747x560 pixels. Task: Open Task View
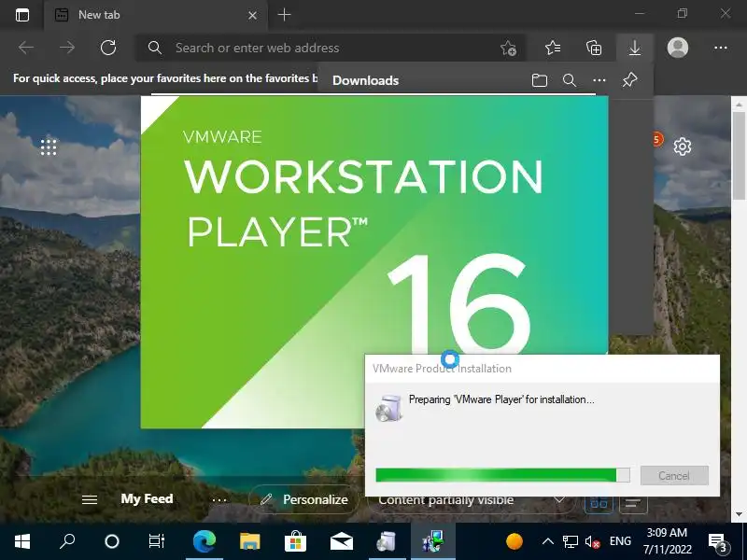tap(157, 541)
